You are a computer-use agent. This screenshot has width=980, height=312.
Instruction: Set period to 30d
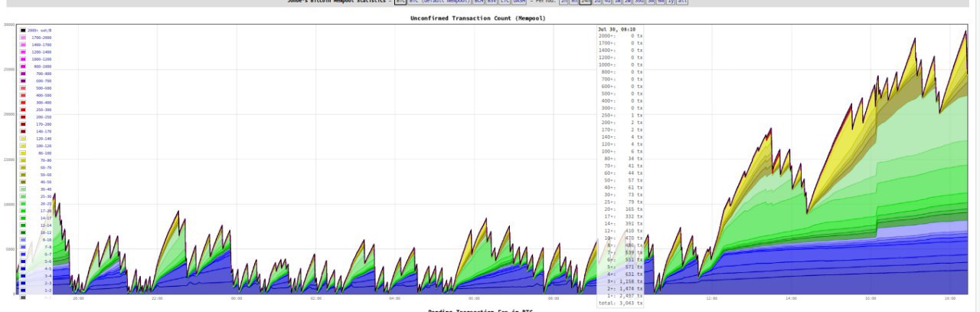639,2
